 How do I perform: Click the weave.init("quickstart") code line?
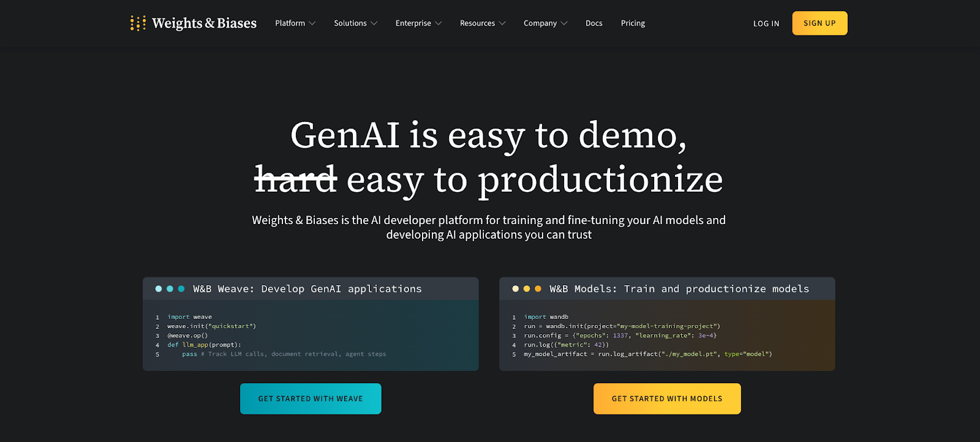[212, 326]
